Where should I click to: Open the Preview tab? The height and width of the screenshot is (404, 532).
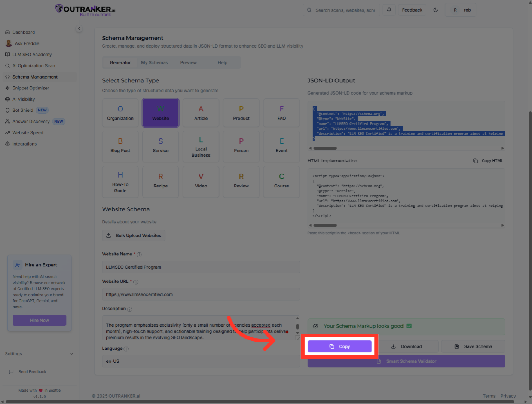click(x=188, y=63)
